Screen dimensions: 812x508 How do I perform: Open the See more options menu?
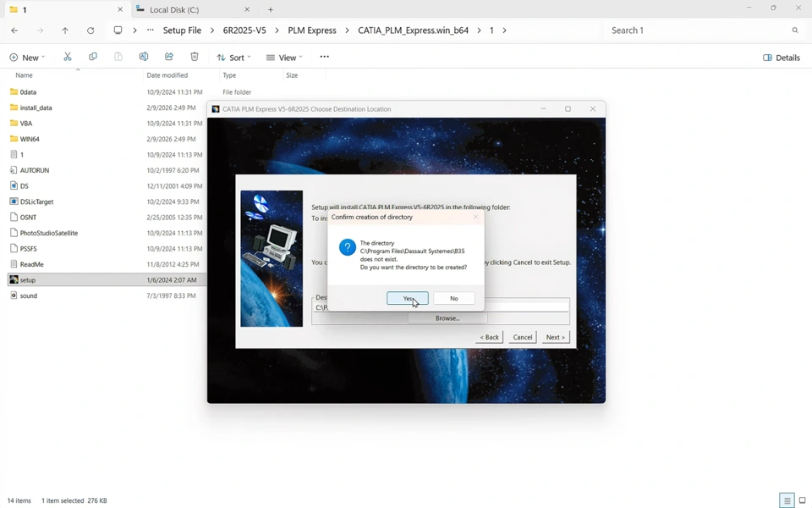click(324, 57)
